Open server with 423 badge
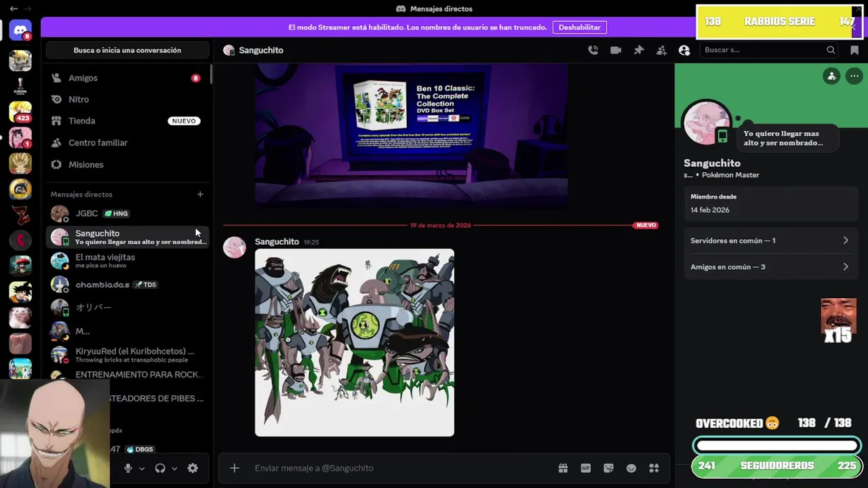The width and height of the screenshot is (868, 488). [20, 111]
